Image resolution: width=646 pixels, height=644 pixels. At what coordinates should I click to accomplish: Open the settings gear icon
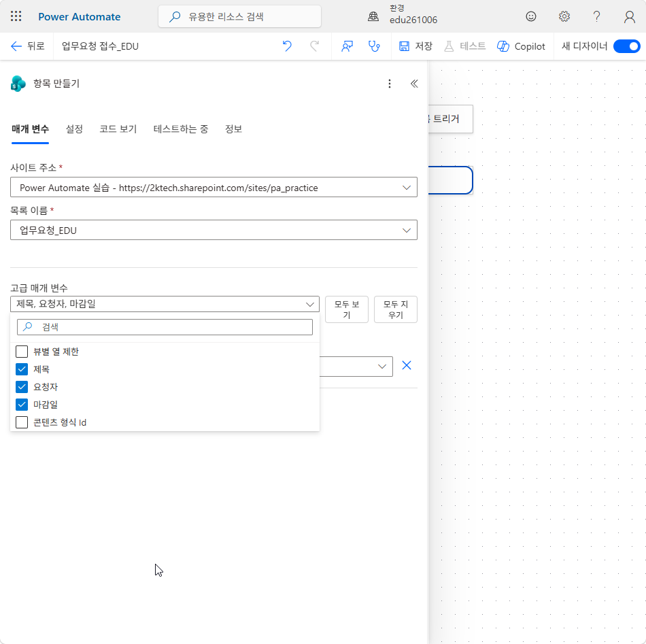click(x=564, y=16)
